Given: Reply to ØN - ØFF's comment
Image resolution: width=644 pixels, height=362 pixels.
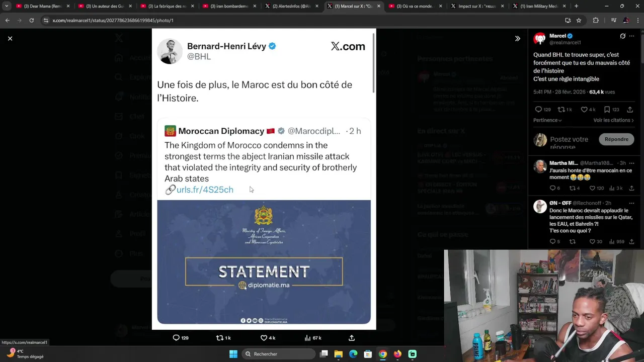Looking at the screenshot, I should point(552,241).
